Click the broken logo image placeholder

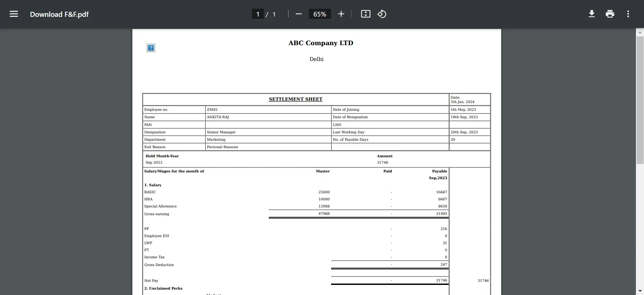tap(151, 48)
